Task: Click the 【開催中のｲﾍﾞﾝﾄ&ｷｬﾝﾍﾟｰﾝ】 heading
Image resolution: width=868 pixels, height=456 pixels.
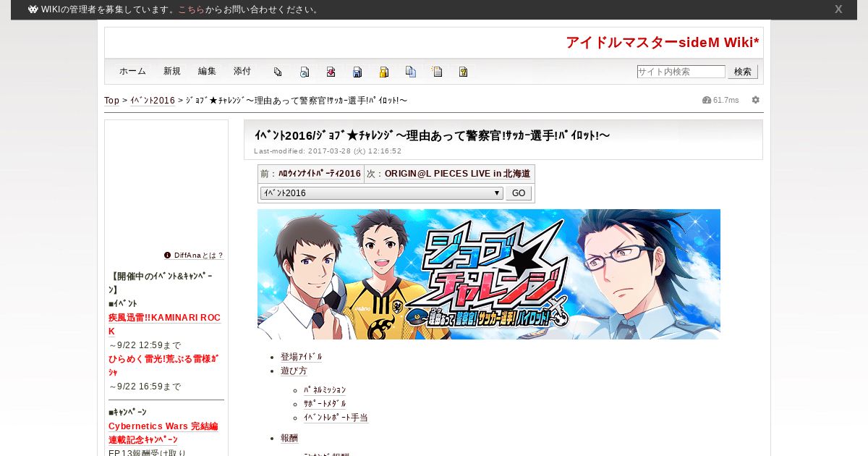Action: tap(161, 282)
